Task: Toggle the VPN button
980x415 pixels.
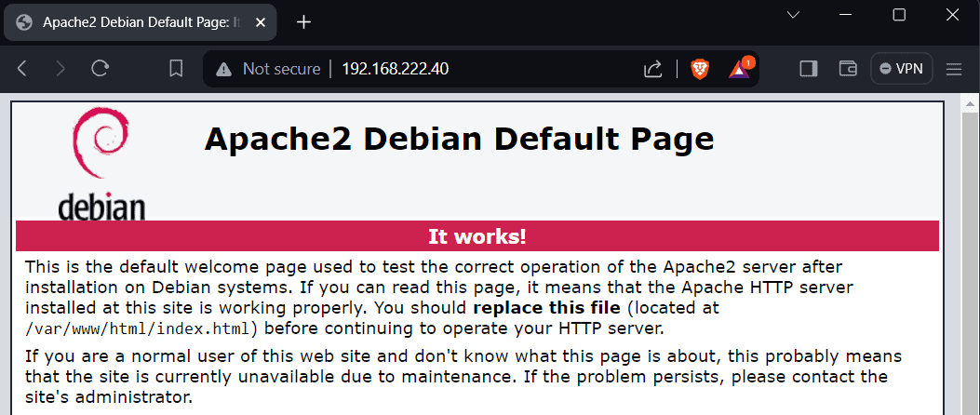Action: coord(901,68)
